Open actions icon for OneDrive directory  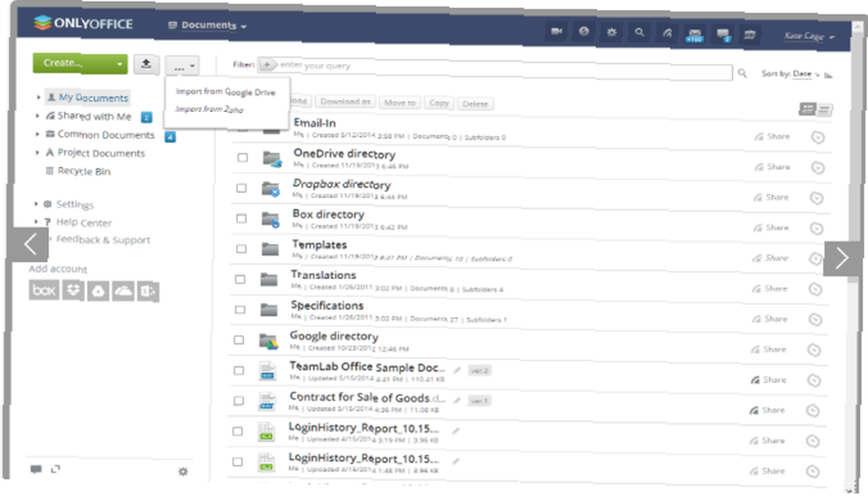818,168
